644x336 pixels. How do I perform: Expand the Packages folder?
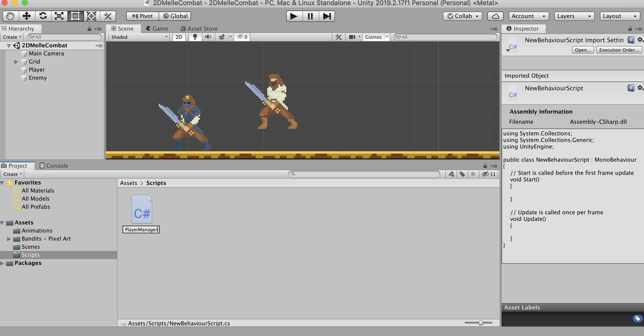pyautogui.click(x=2, y=263)
